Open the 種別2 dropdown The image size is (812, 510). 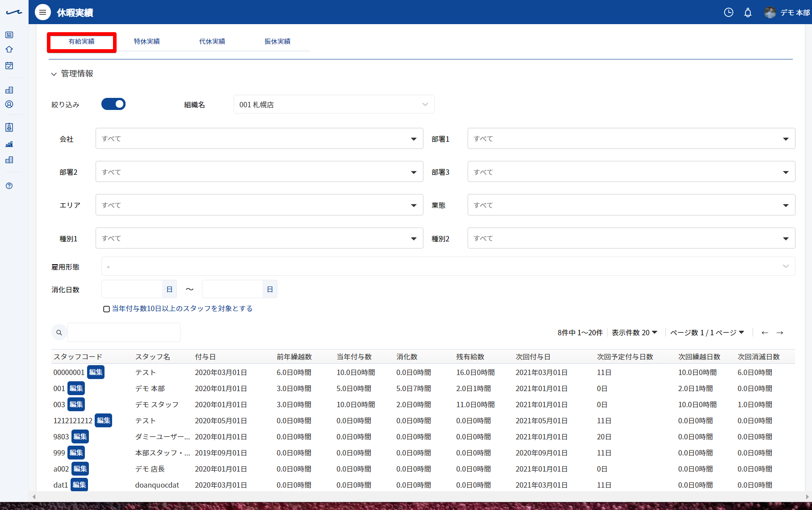click(x=631, y=238)
